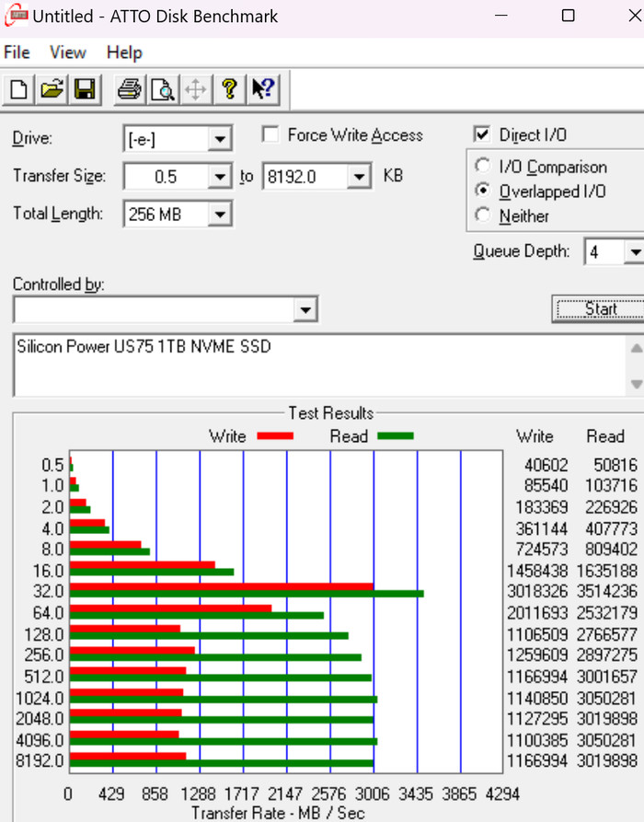The width and height of the screenshot is (644, 822).
Task: Open Print Preview toolbar icon
Action: coord(163,89)
